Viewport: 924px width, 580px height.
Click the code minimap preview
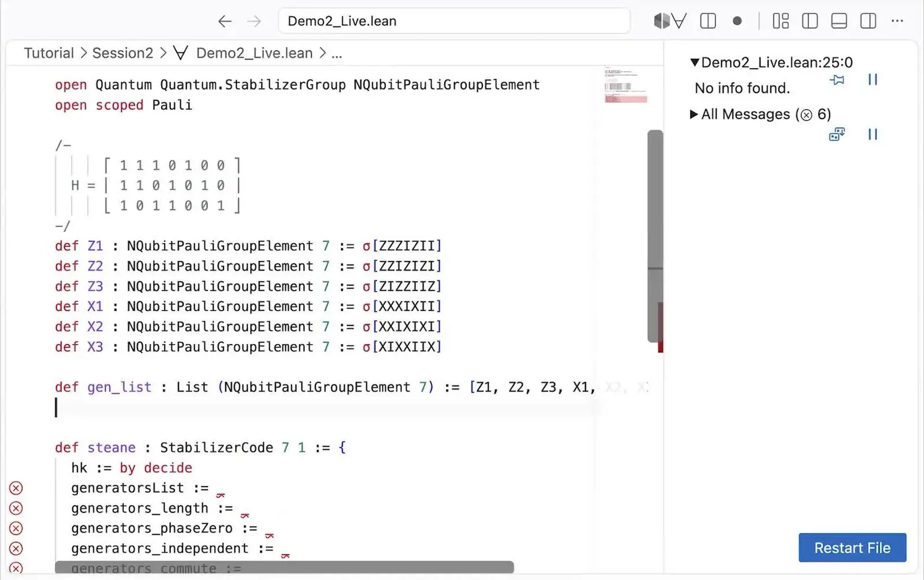(x=625, y=85)
